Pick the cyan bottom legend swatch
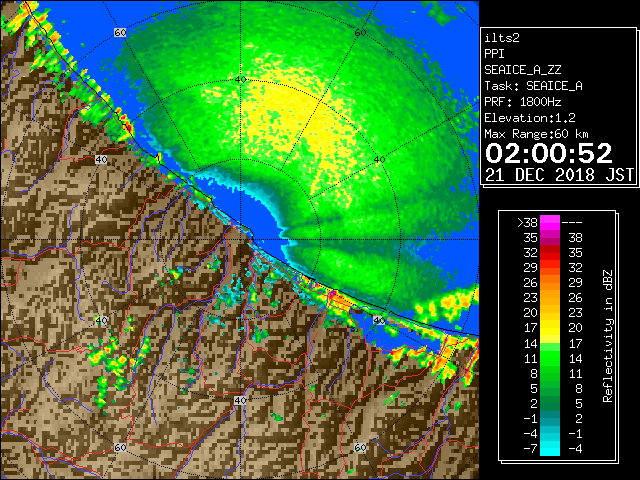Screen dimensions: 640x480 (x=550, y=448)
